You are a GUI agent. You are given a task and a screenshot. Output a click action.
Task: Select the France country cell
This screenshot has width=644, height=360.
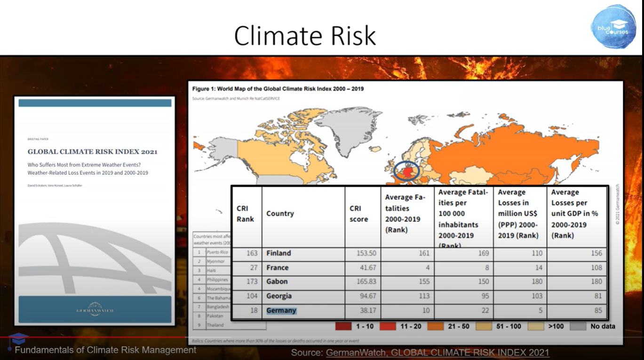[277, 267]
